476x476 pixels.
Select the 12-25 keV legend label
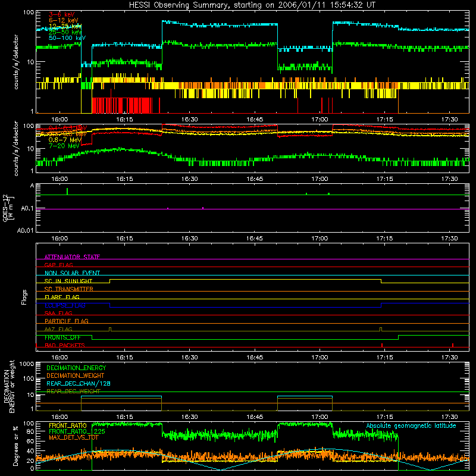click(x=65, y=26)
